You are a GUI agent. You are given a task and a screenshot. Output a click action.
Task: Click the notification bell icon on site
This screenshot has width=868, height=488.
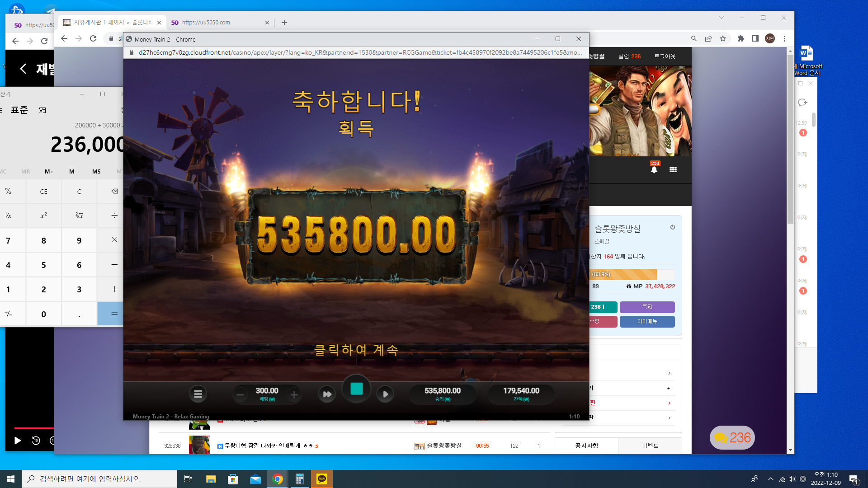654,169
